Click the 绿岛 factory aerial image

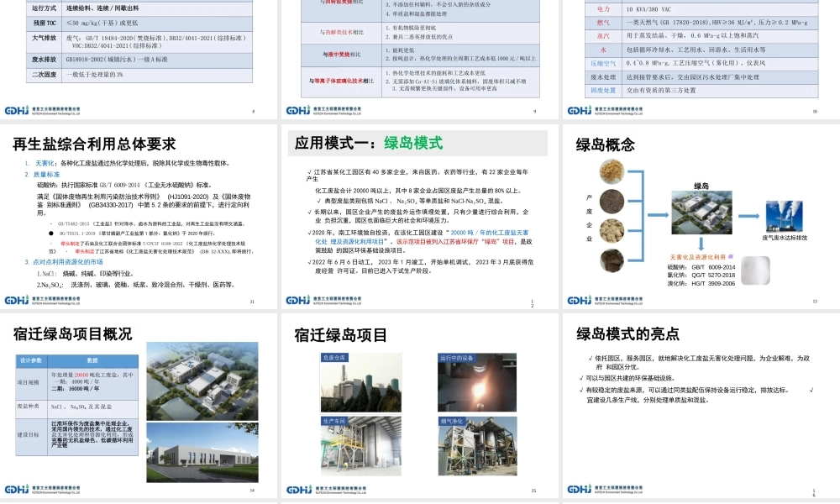tap(701, 213)
